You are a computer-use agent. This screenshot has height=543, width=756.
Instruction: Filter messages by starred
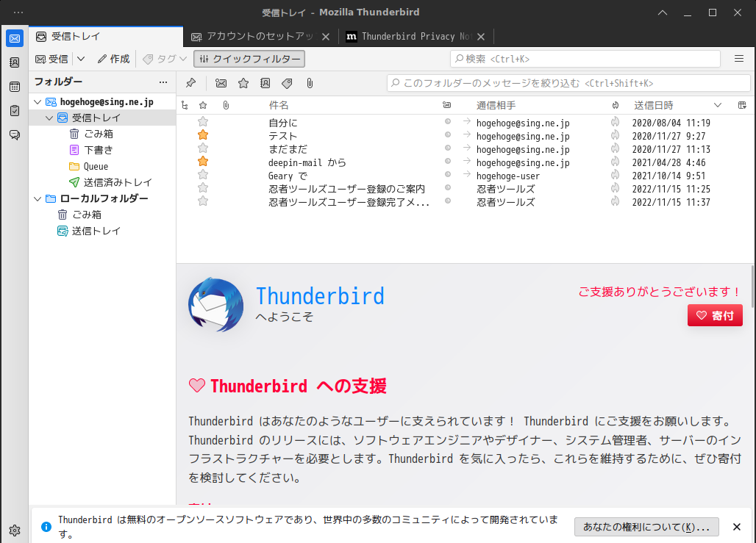tap(243, 83)
